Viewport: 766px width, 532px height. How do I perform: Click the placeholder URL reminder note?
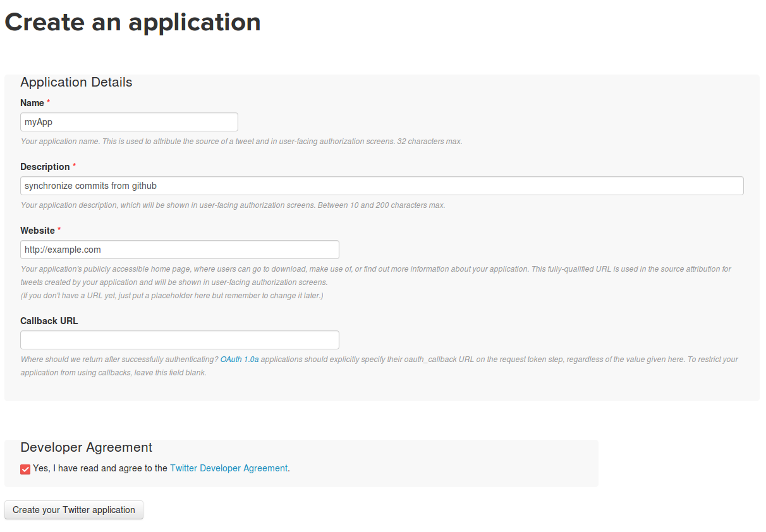pos(172,296)
